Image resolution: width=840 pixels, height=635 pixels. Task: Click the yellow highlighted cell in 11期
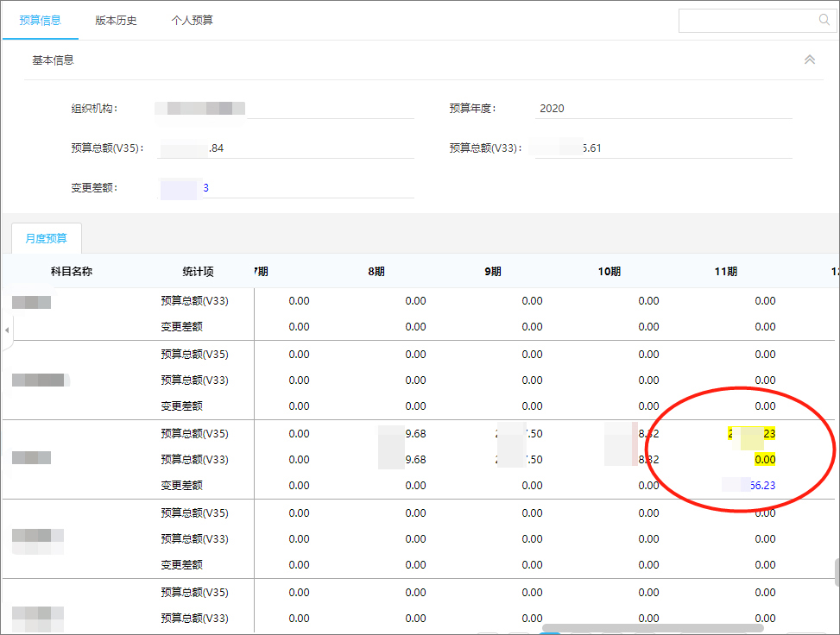[x=751, y=433]
